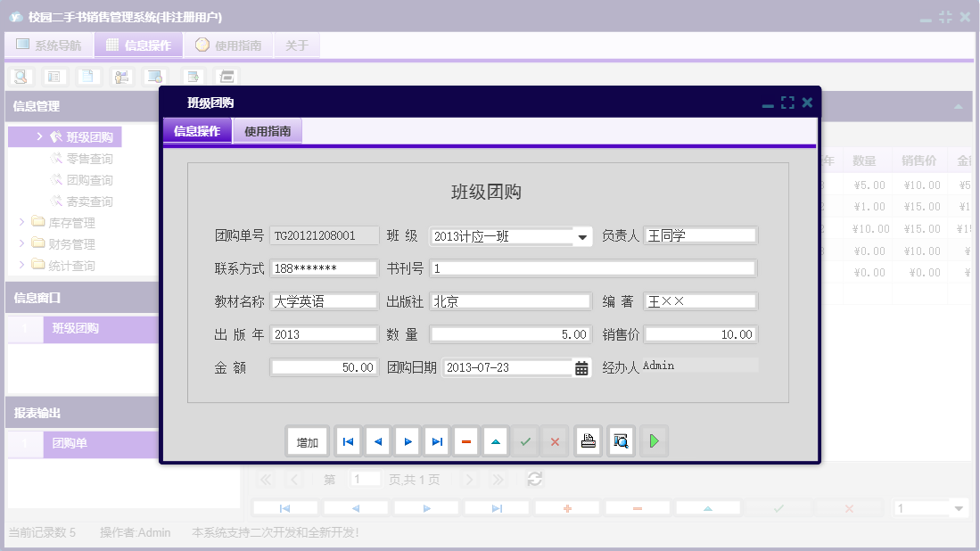The image size is (980, 551).
Task: Open print preview in the dialog toolbar
Action: [621, 440]
